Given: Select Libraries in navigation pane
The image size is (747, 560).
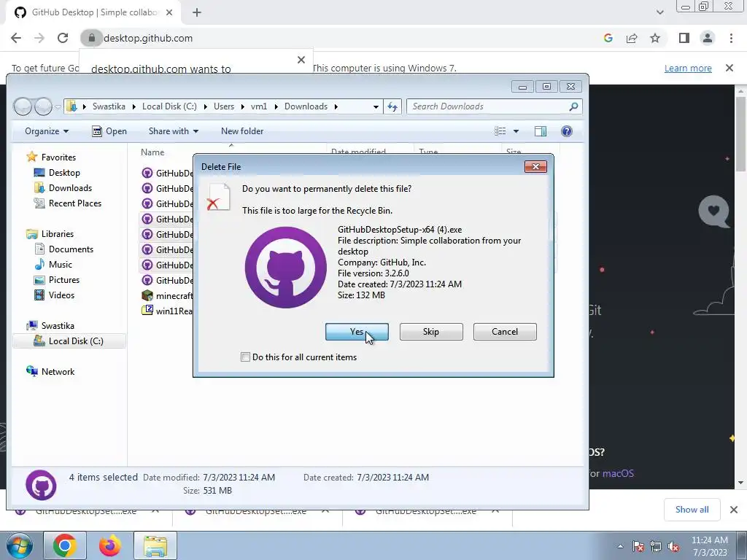Looking at the screenshot, I should (57, 234).
